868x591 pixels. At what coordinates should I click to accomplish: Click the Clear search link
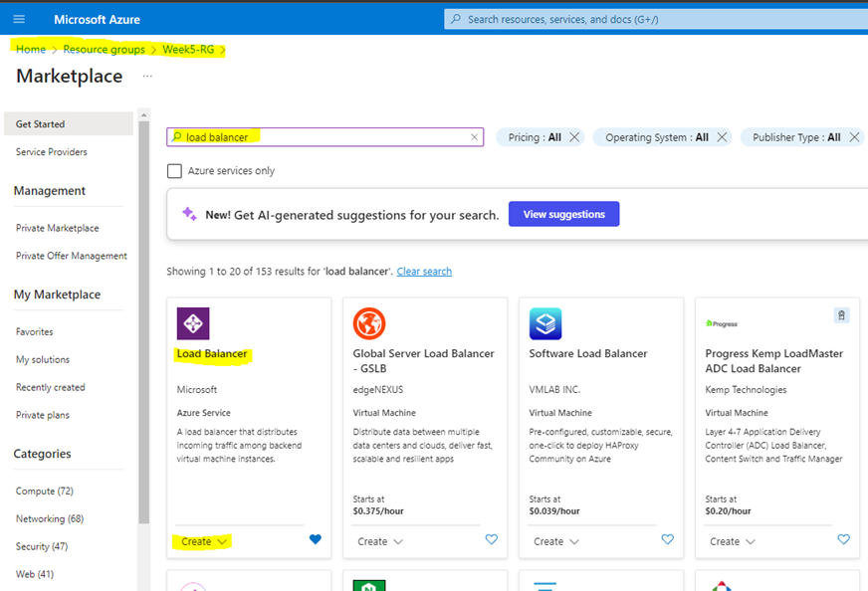tap(424, 272)
